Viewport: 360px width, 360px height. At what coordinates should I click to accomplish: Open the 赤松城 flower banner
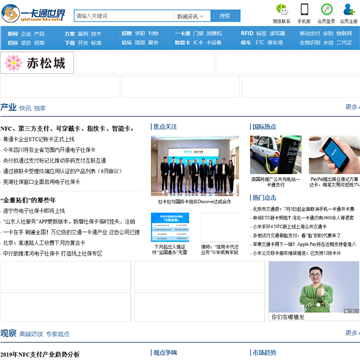click(x=37, y=63)
